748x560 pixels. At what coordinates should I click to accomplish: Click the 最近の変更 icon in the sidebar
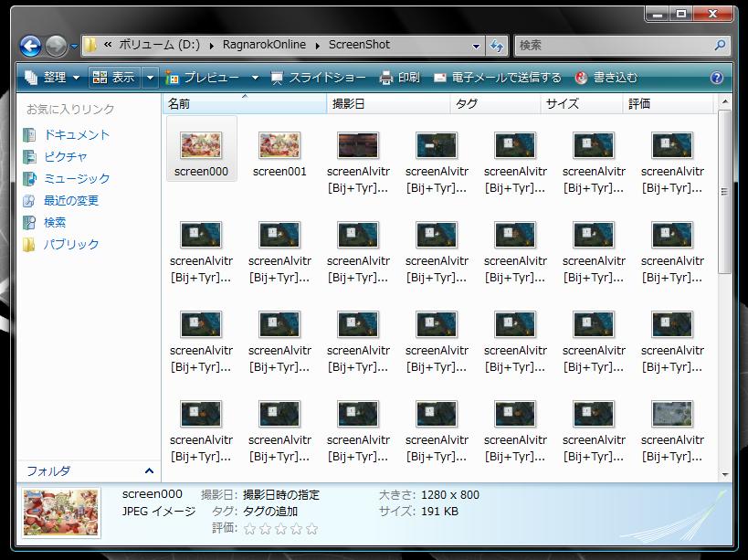pos(29,201)
